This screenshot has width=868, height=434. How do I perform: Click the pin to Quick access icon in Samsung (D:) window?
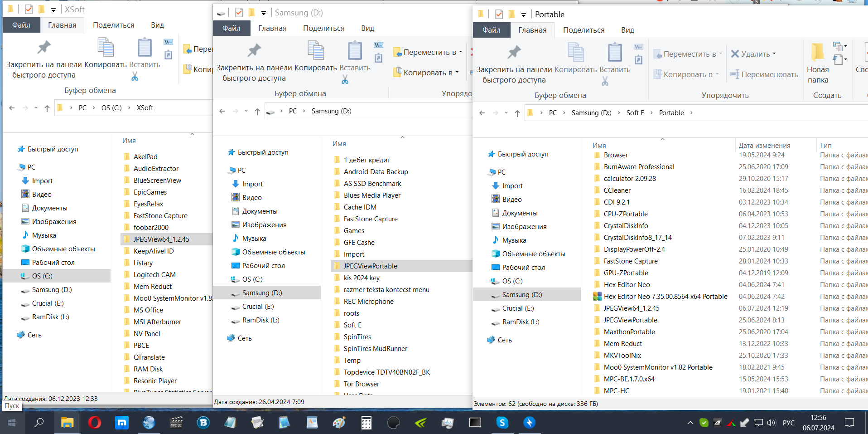254,50
